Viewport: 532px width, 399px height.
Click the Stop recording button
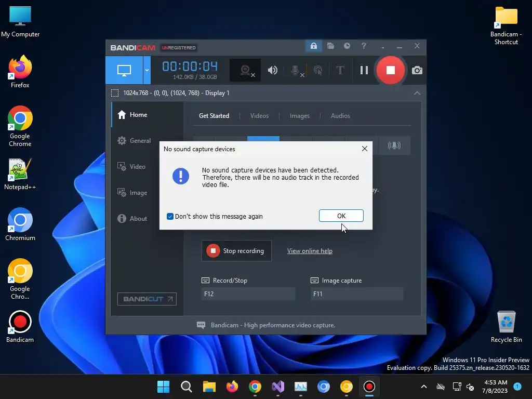[236, 251]
